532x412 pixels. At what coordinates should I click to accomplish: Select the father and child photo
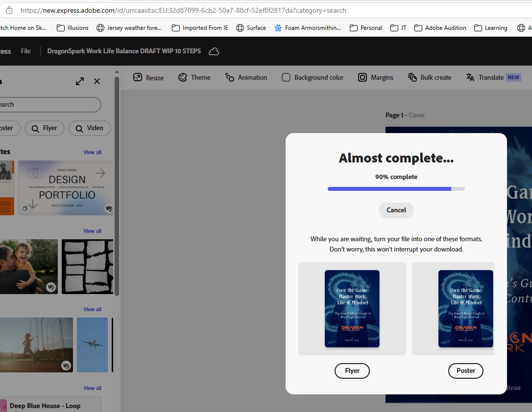(29, 267)
